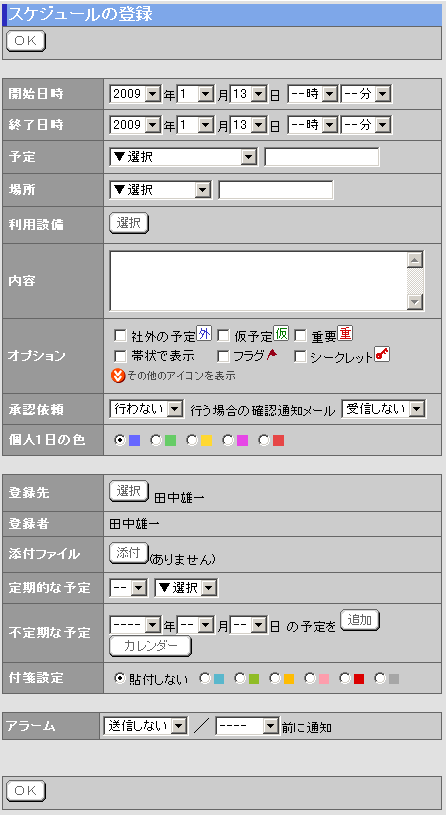Screen dimensions: 446x815
Task: Click the 利用設備 選択 button
Action: tap(129, 223)
